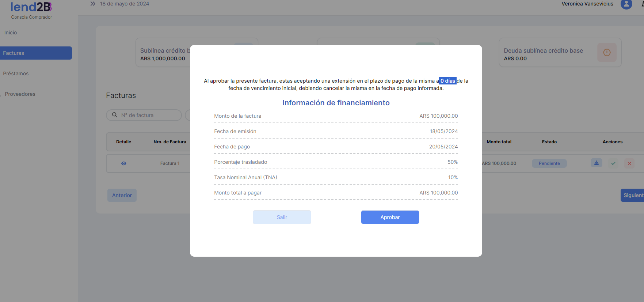
Task: Go to Préstamos in the sidebar
Action: 16,73
